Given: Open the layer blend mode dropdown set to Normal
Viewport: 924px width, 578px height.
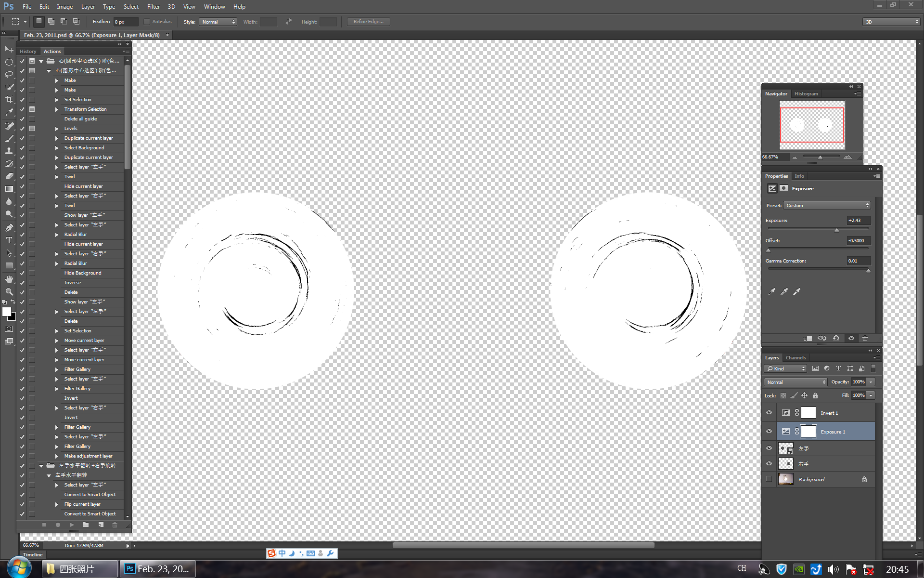Looking at the screenshot, I should (795, 382).
